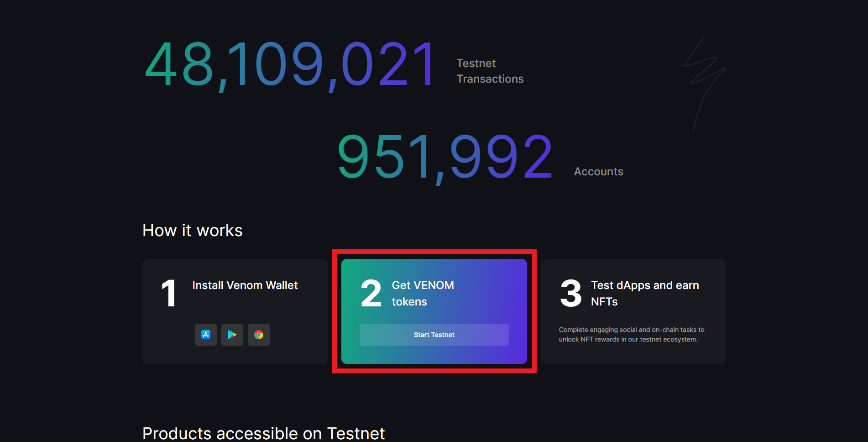Viewport: 868px width, 442px height.
Task: Click the How it works heading
Action: [x=192, y=231]
